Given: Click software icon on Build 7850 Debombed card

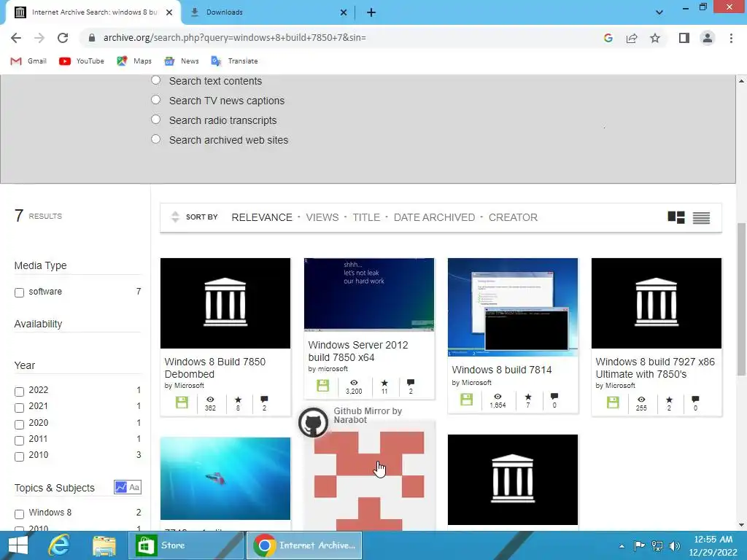Looking at the screenshot, I should 182,402.
